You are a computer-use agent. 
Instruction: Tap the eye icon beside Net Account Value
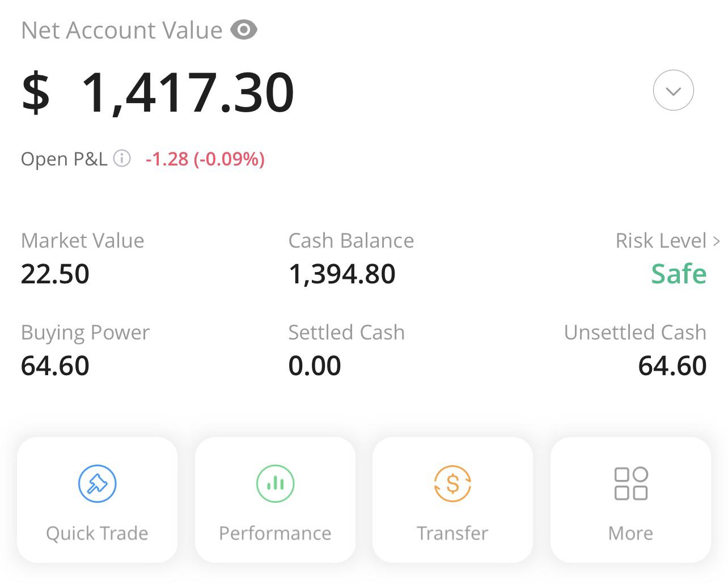tap(244, 30)
